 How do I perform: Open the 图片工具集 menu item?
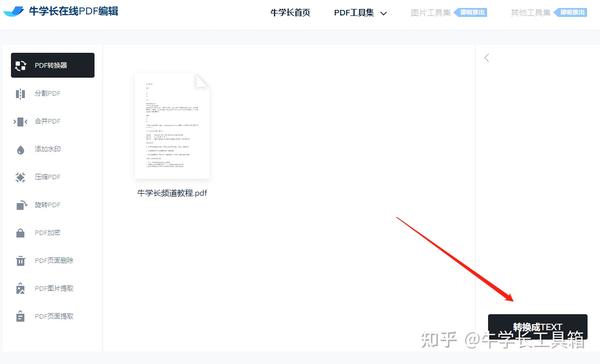coord(430,13)
